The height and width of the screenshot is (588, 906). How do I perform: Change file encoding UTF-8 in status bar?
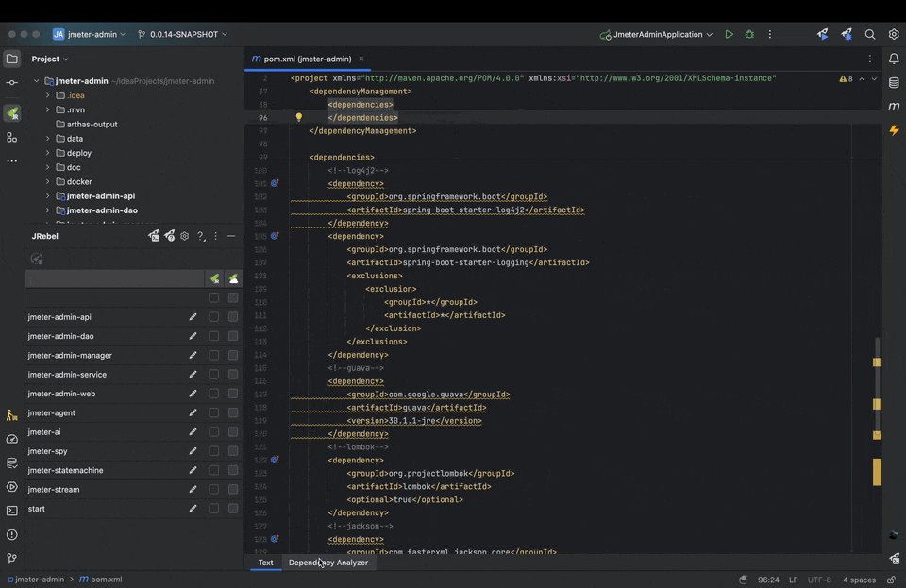click(819, 580)
